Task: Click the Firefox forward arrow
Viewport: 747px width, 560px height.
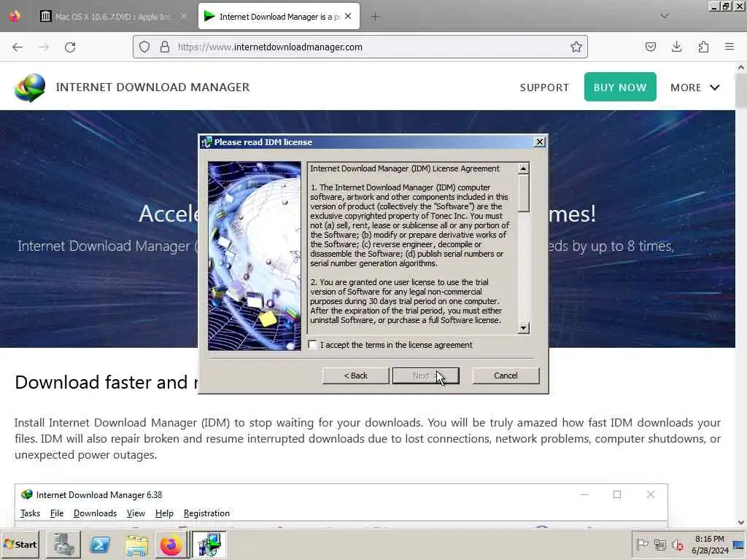Action: [x=44, y=47]
